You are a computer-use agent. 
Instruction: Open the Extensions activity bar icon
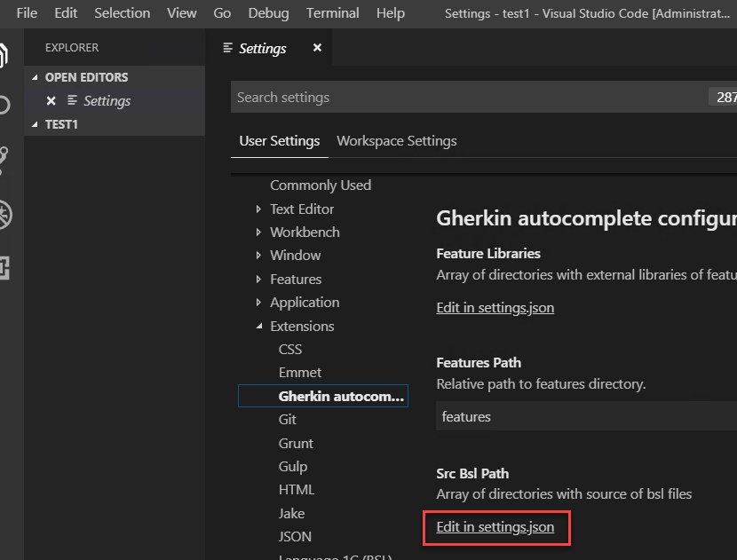click(4, 268)
